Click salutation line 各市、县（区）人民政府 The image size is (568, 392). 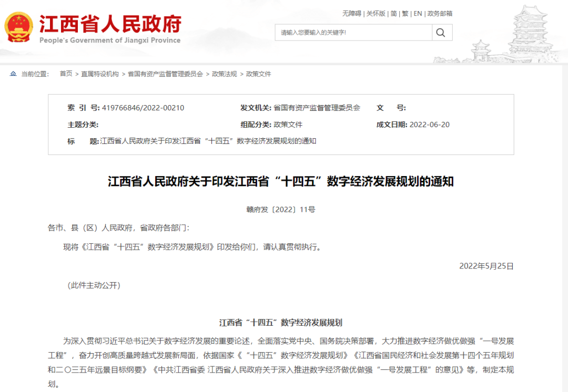click(x=118, y=228)
